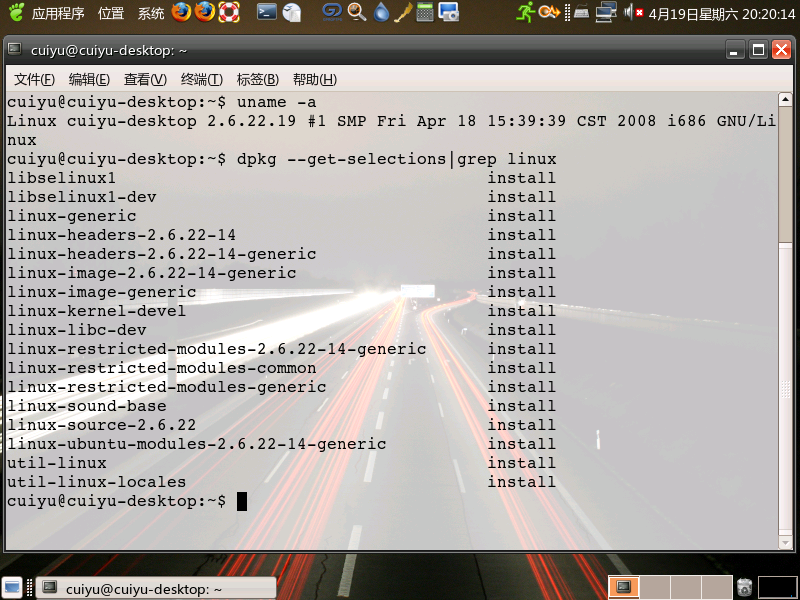Image resolution: width=800 pixels, height=600 pixels.
Task: Click 'linux-ubuntu-modules-2.6.22-14-generic' text
Action: (x=196, y=444)
